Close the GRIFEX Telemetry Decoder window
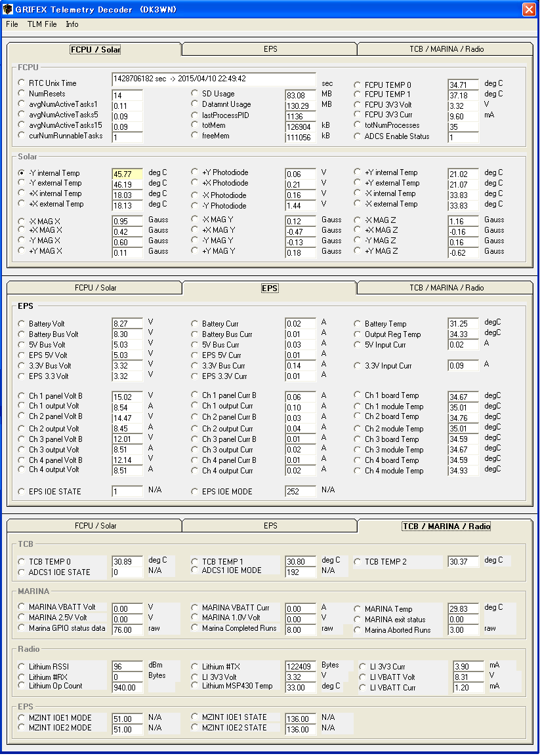This screenshot has height=756, width=540. 528,9
